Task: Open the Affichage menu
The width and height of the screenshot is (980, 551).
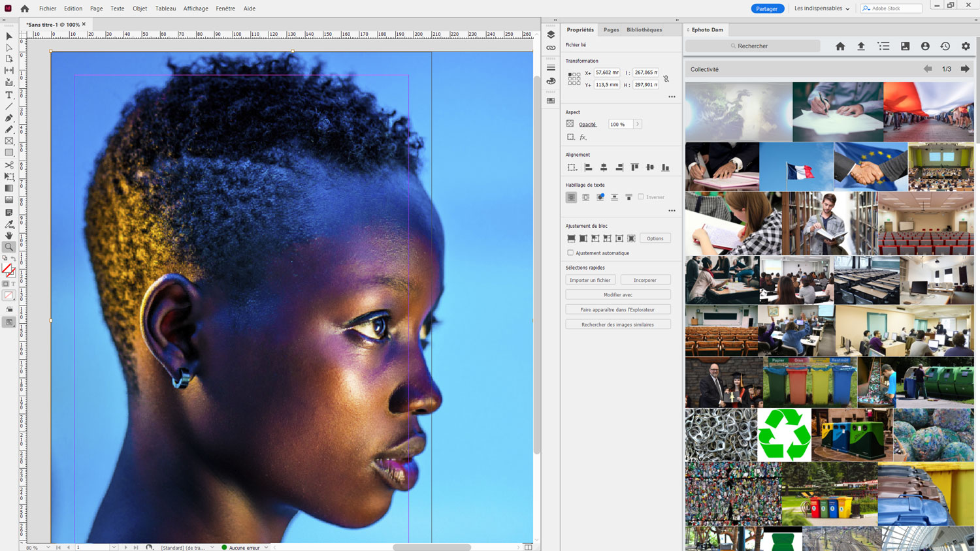Action: pos(195,8)
